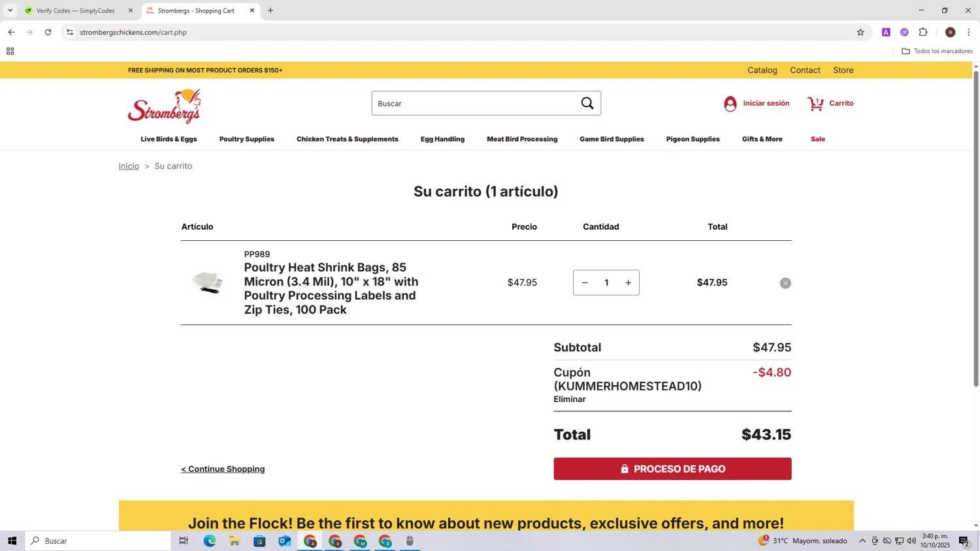Open the Gifts & More menu
Screen dimensions: 980x551
click(x=762, y=139)
